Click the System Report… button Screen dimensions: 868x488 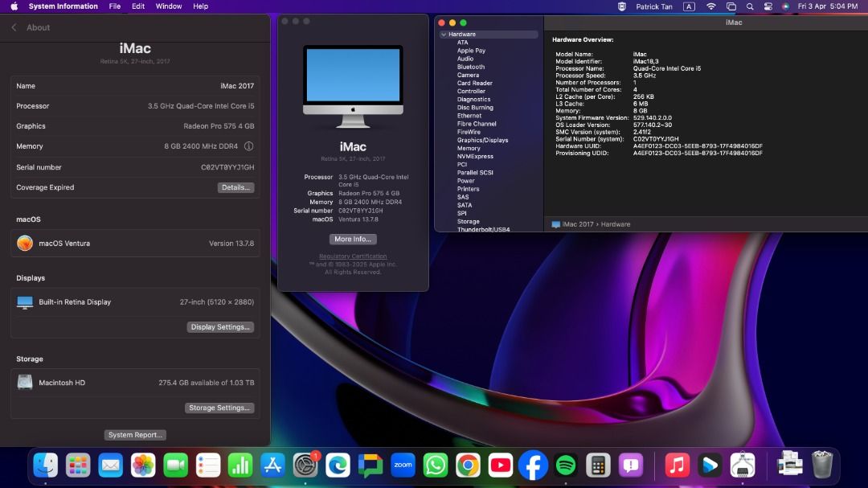coord(135,435)
